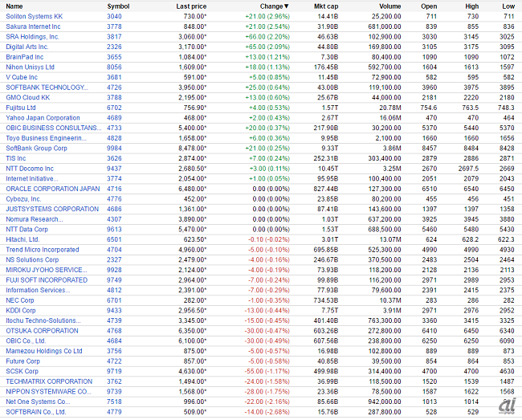Toggle the Change column sort arrow
The image size is (522, 420).
287,6
